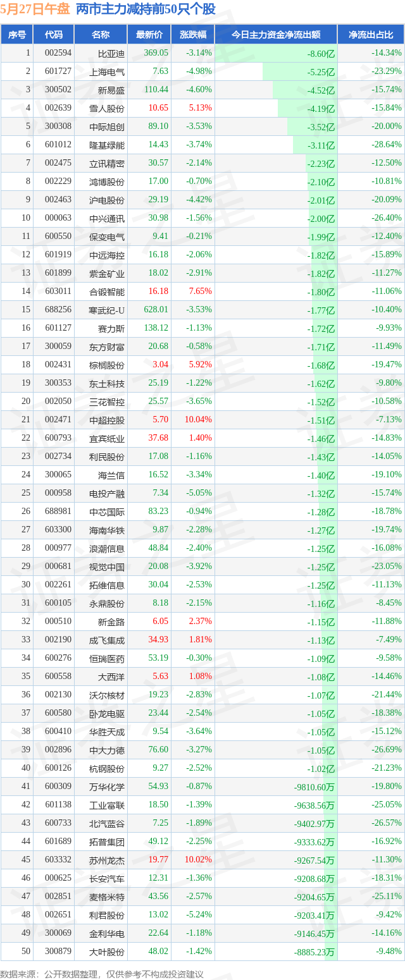Click 隆基绿能 outflow ratio -28.64%
Image resolution: width=405 pixels, height=980 pixels.
(x=387, y=145)
